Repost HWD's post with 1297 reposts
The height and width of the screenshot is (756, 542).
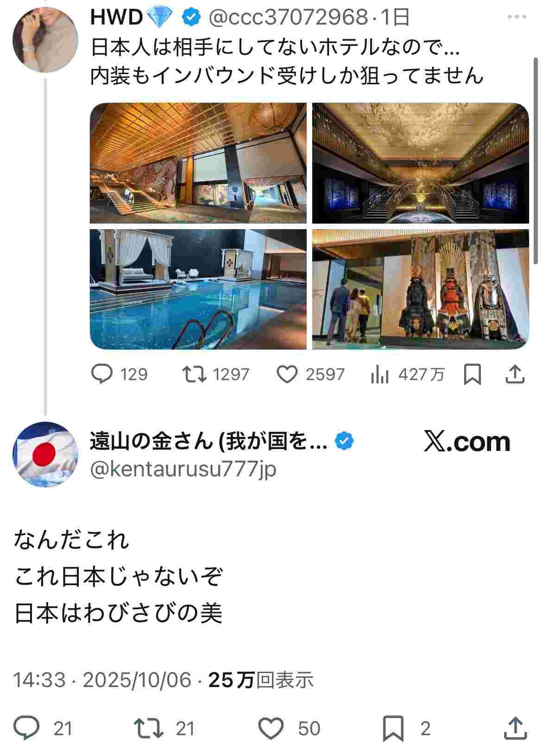pyautogui.click(x=216, y=374)
